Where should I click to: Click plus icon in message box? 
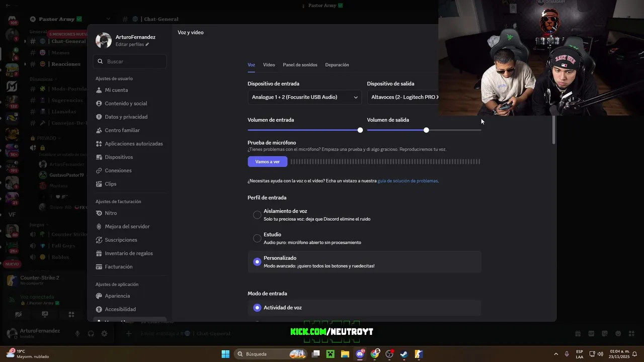pyautogui.click(x=129, y=333)
